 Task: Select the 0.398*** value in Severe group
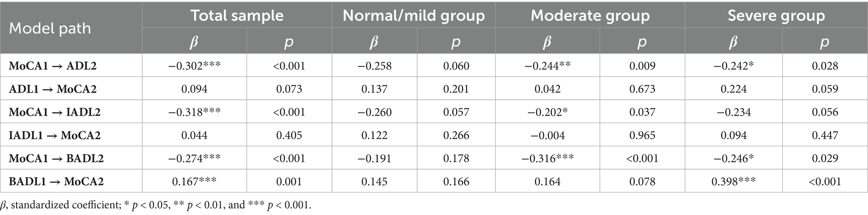click(733, 181)
